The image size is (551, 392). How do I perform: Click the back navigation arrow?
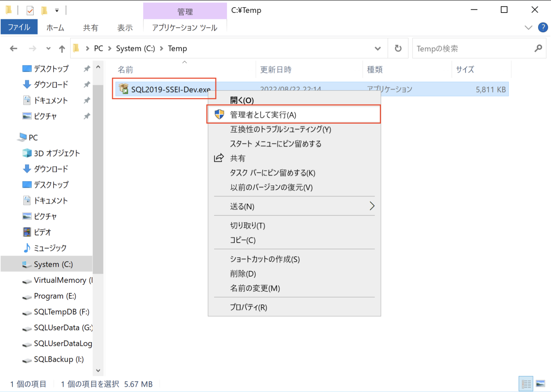tap(13, 48)
